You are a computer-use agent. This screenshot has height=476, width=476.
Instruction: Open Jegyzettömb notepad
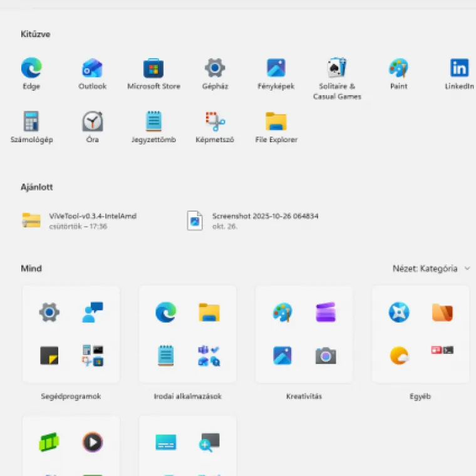tap(153, 127)
